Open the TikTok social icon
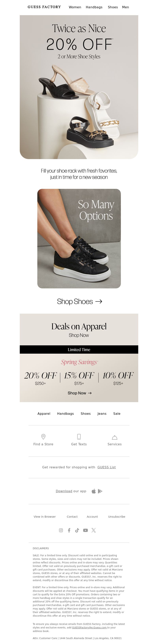The image size is (158, 644). coord(77,530)
